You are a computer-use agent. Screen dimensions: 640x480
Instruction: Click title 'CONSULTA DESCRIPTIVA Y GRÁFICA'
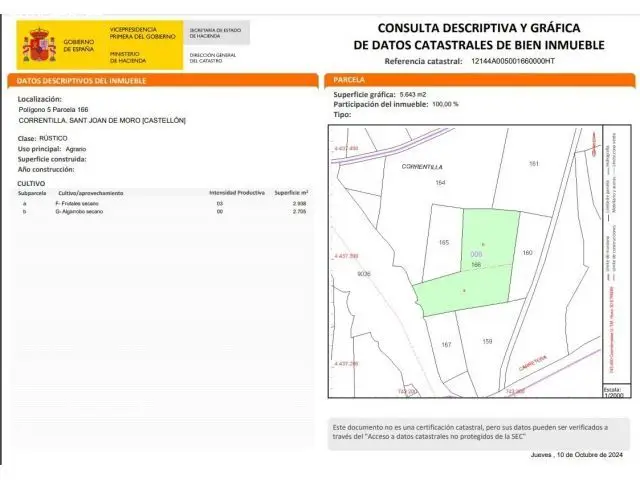click(x=479, y=28)
